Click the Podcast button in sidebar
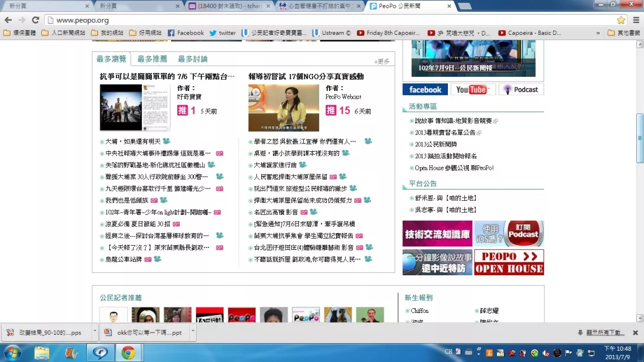The width and height of the screenshot is (644, 362). tap(521, 90)
